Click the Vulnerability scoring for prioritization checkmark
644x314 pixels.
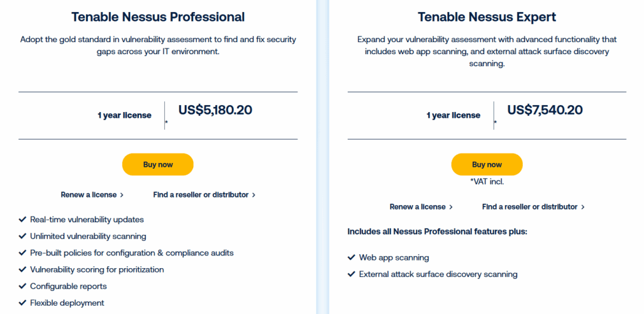tap(22, 269)
